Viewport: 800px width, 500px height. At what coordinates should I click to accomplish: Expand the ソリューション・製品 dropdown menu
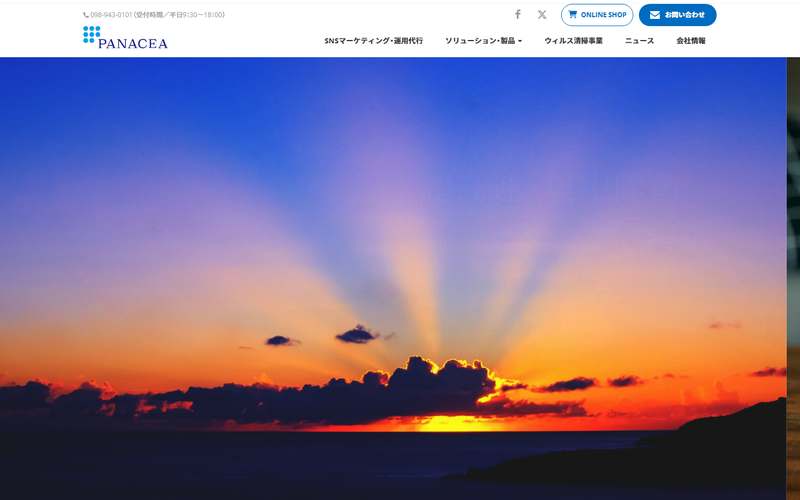tap(483, 41)
